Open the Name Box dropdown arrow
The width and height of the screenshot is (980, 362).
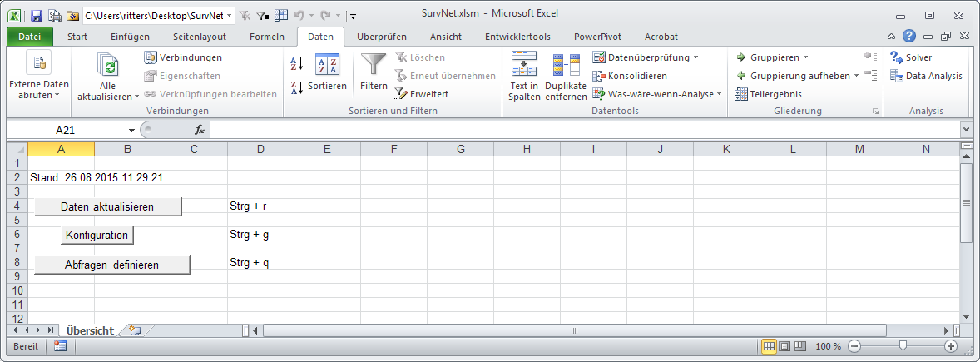tap(131, 131)
